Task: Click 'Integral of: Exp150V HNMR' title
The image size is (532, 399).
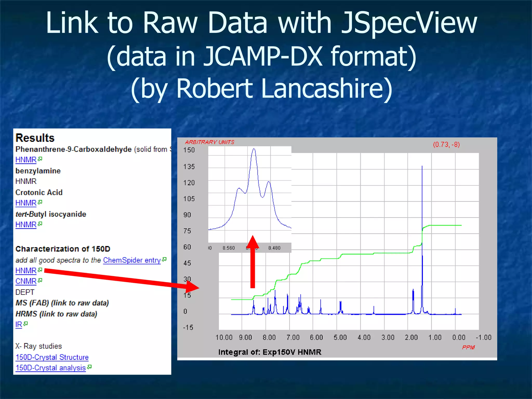Action: (270, 352)
